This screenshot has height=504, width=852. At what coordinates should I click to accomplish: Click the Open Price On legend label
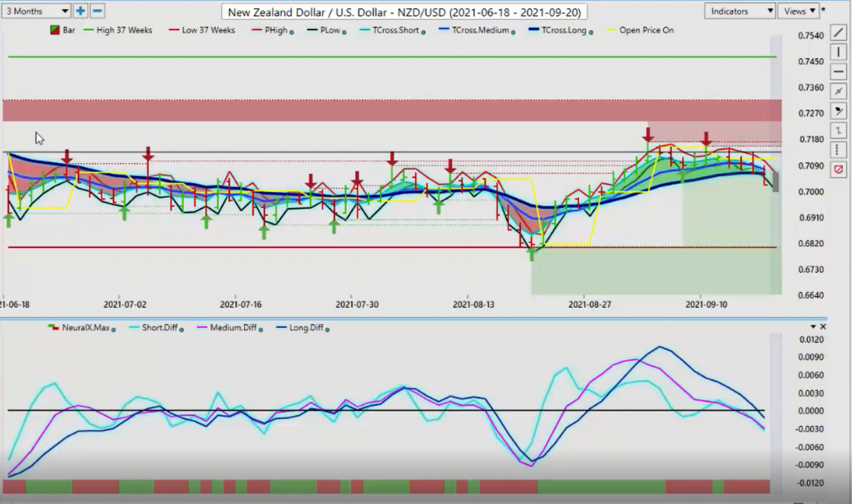click(646, 31)
